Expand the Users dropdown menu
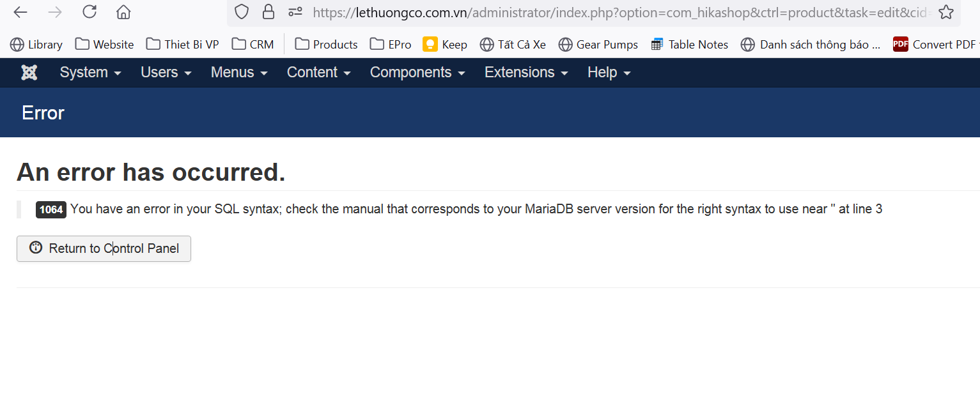 (166, 73)
